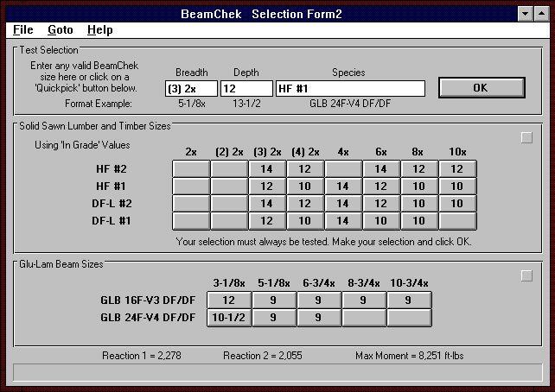Pick HF #1 10x quickpick showing 10

point(457,186)
